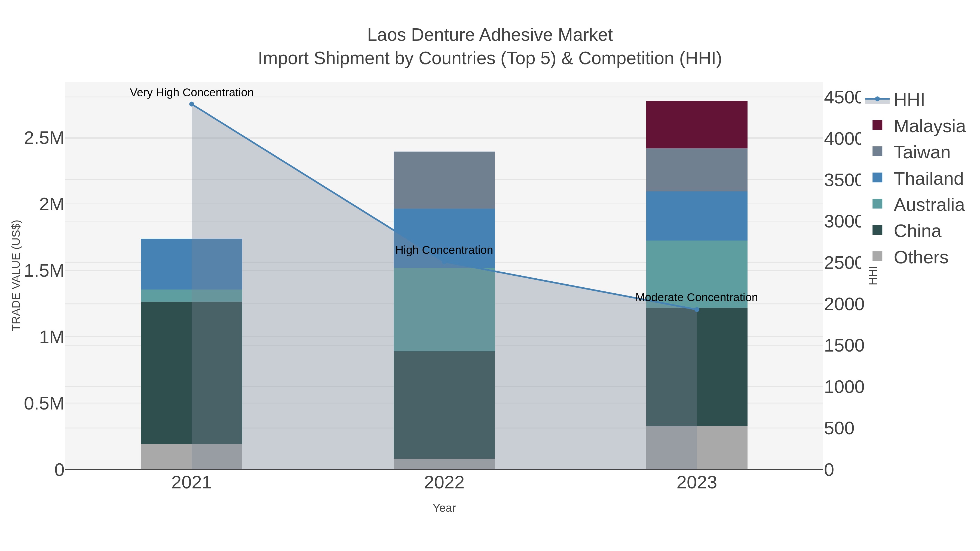Click the 'High Concentration' annotation over 2022

[444, 250]
